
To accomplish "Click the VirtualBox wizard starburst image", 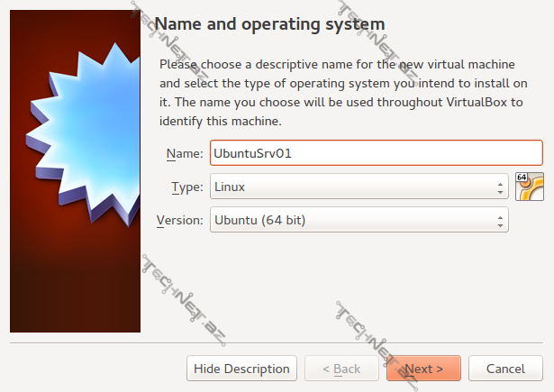I will point(76,171).
